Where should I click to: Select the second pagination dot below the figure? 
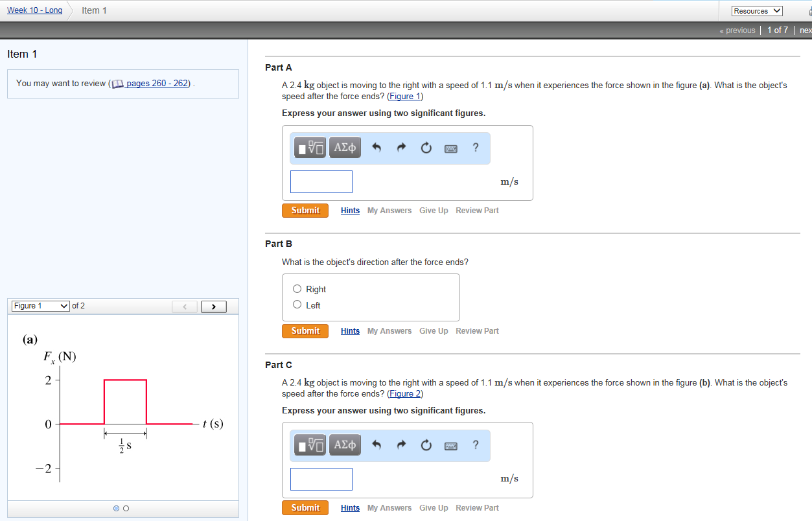126,508
